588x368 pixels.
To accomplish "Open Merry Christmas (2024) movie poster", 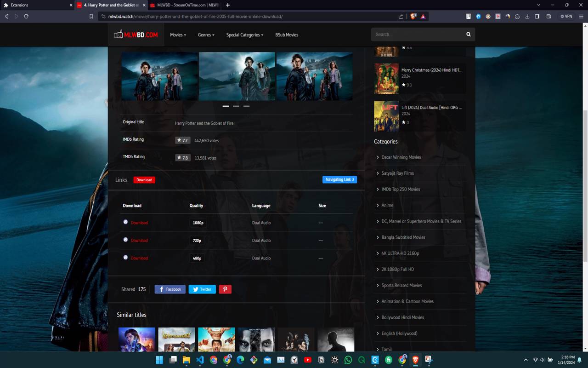I will (386, 79).
